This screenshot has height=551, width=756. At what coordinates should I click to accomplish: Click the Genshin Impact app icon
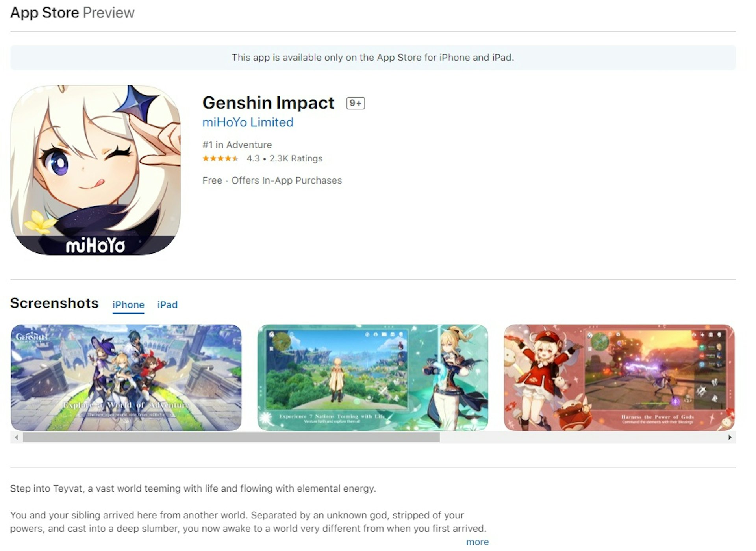pos(95,170)
